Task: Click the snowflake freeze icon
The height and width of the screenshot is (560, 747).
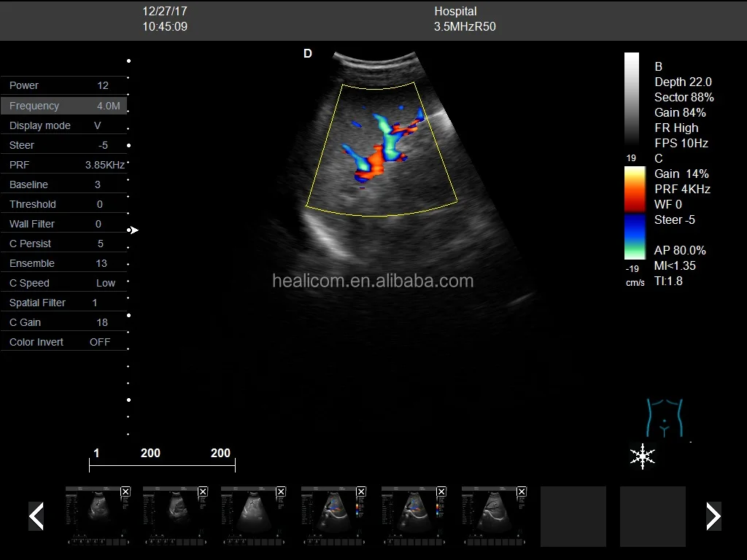Action: 642,456
